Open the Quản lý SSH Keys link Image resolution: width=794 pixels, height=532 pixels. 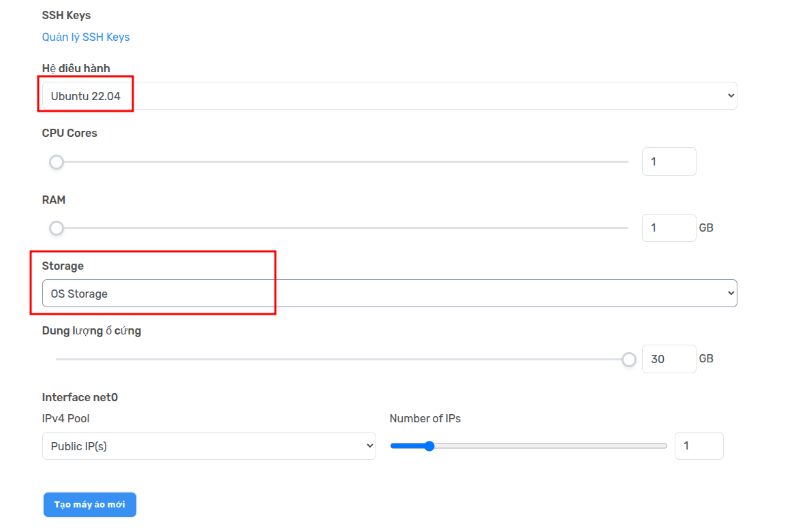86,37
